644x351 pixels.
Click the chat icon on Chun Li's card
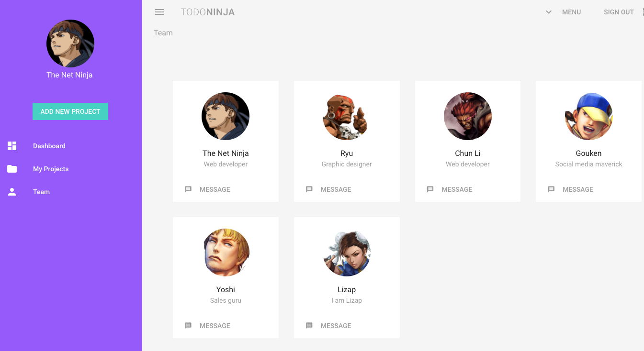[430, 189]
